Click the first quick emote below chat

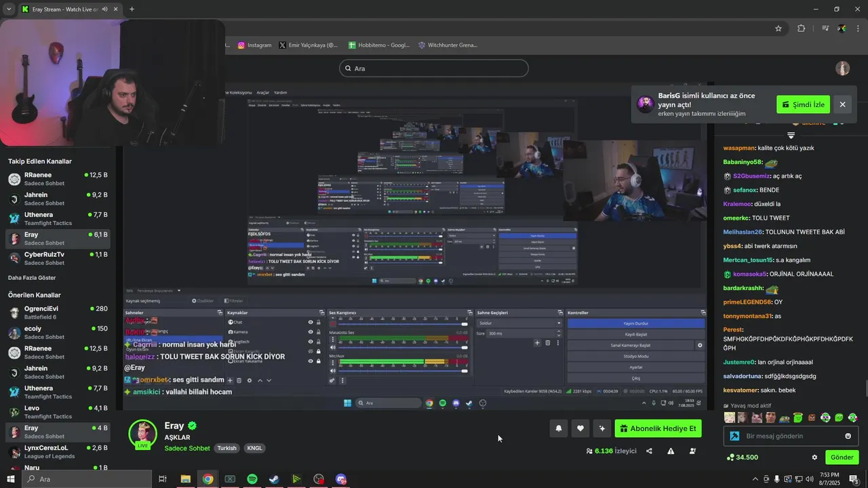point(729,418)
